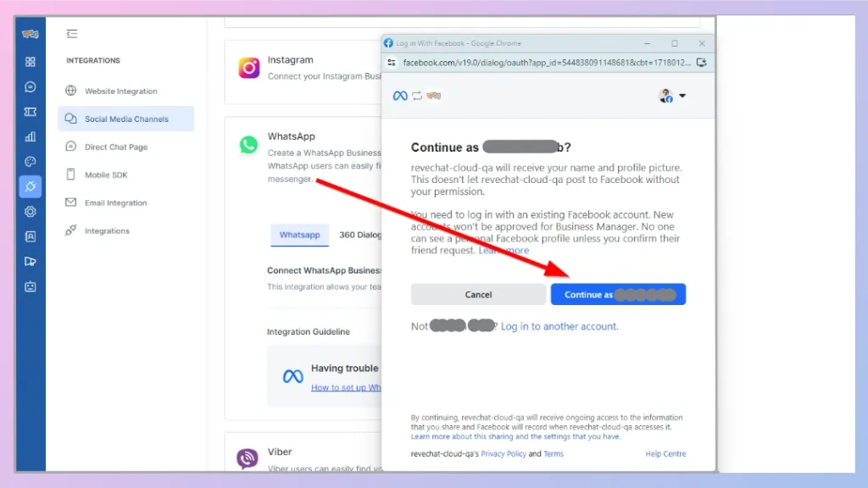Click the WhatsApp heading text
Viewport: 868px width, 488px height.
pos(292,136)
